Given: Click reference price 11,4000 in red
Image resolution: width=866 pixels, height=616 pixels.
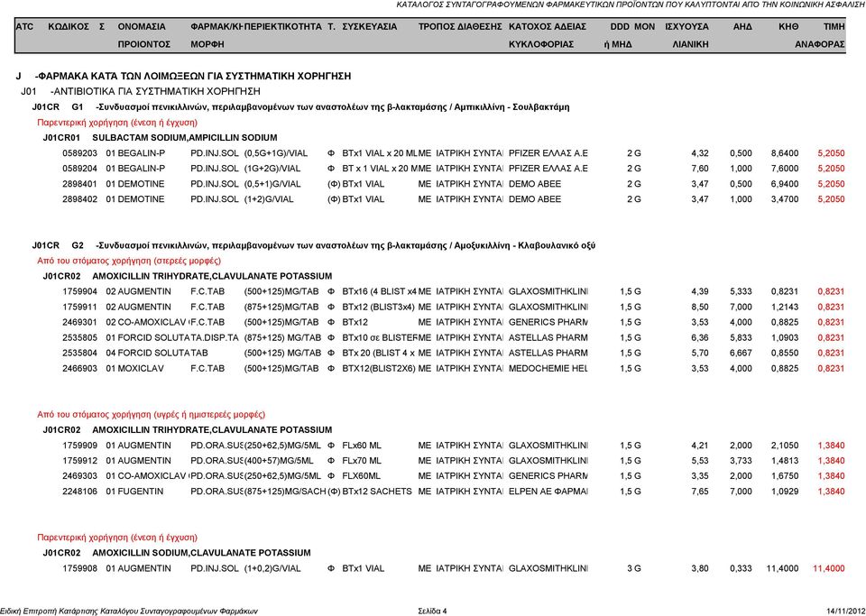Looking at the screenshot, I should (828, 568).
